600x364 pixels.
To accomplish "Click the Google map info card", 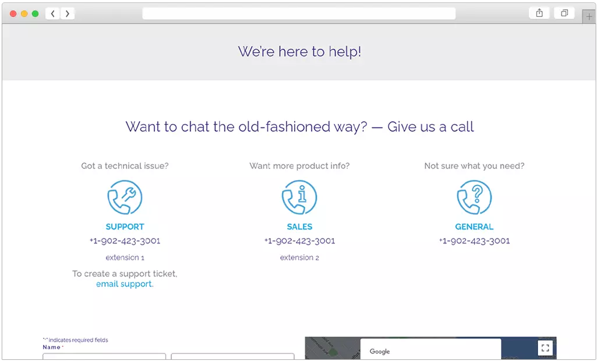I will point(430,350).
